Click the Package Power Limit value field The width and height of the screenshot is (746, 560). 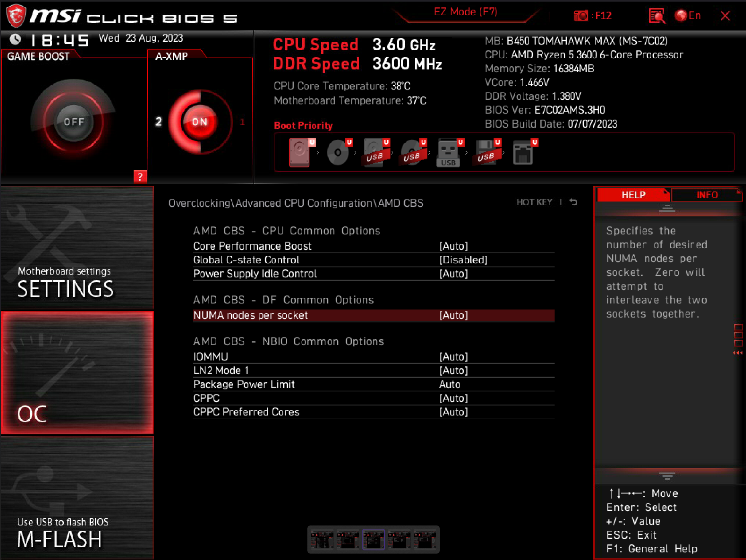450,384
